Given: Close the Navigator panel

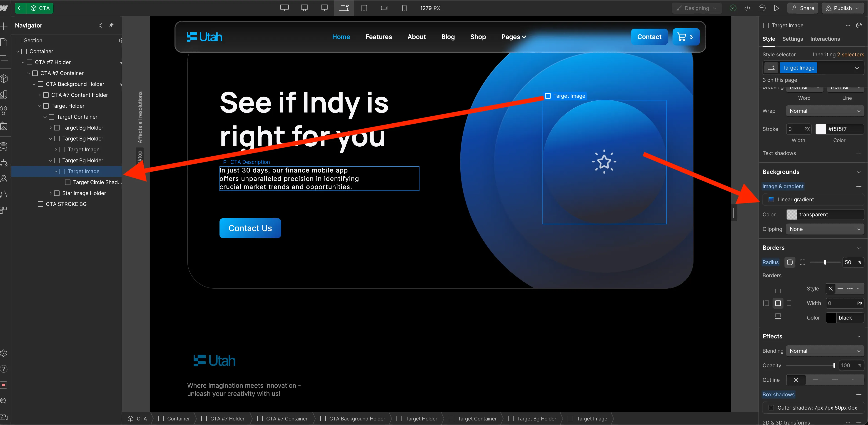Looking at the screenshot, I should click(100, 25).
